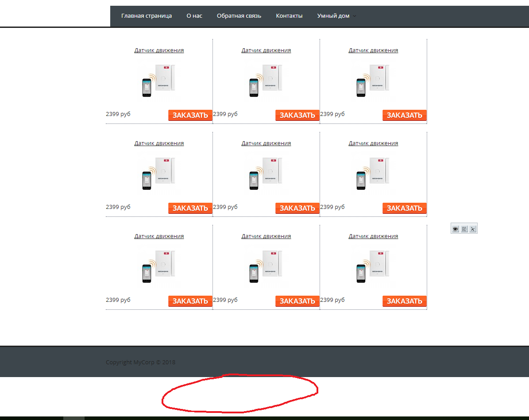529x420 pixels.
Task: Click the middle-left motion sensor product image
Action: point(158,173)
